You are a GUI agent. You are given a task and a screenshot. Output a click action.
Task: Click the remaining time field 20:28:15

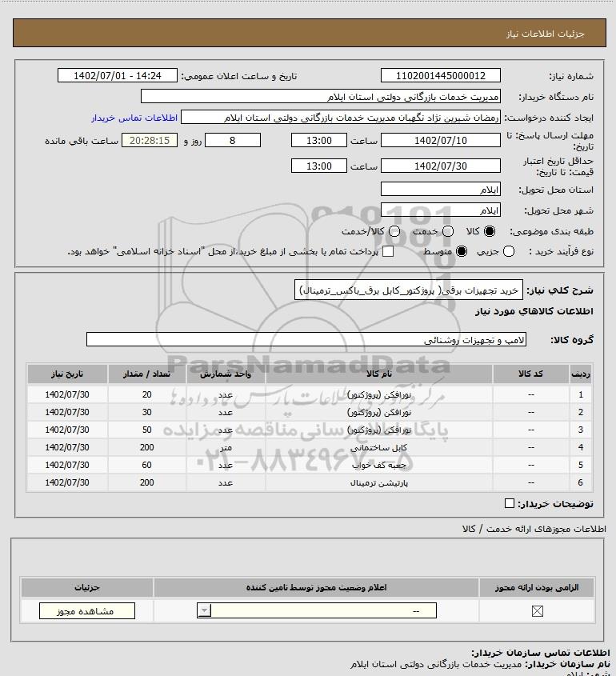(149, 141)
